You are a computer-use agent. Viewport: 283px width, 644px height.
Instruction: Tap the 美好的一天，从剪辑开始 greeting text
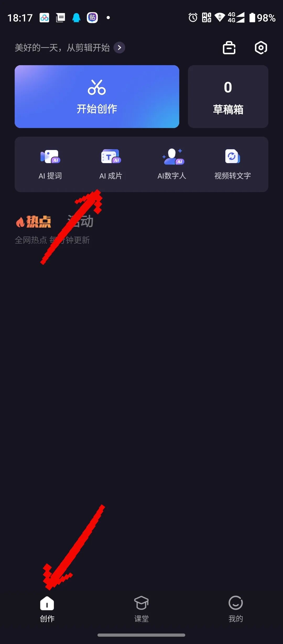pos(62,48)
